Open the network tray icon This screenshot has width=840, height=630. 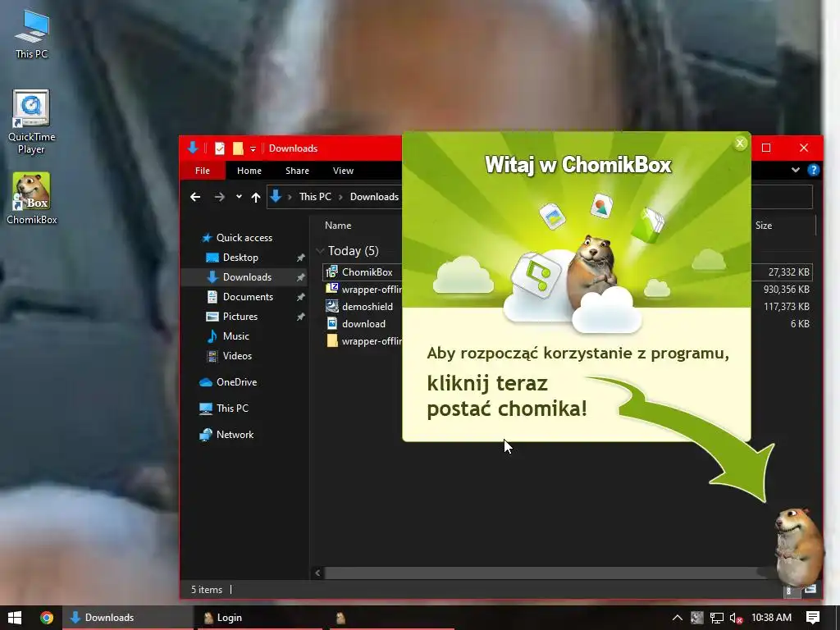click(x=717, y=618)
